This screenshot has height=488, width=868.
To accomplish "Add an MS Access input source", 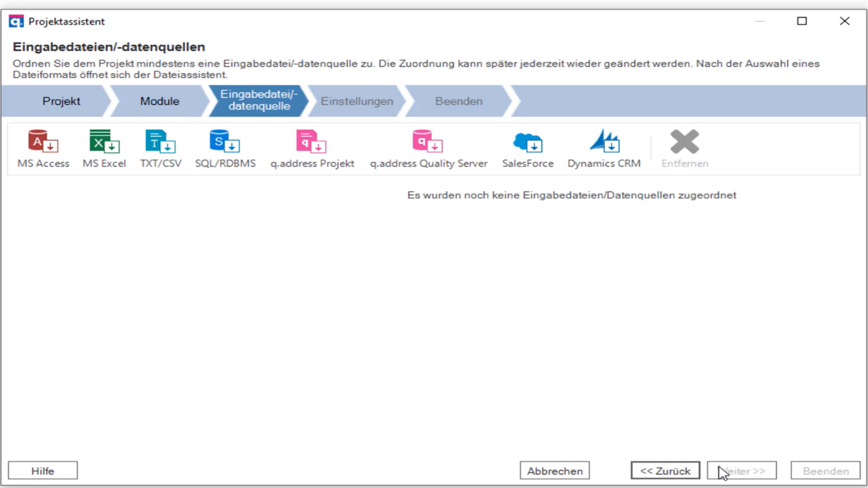I will pos(43,149).
